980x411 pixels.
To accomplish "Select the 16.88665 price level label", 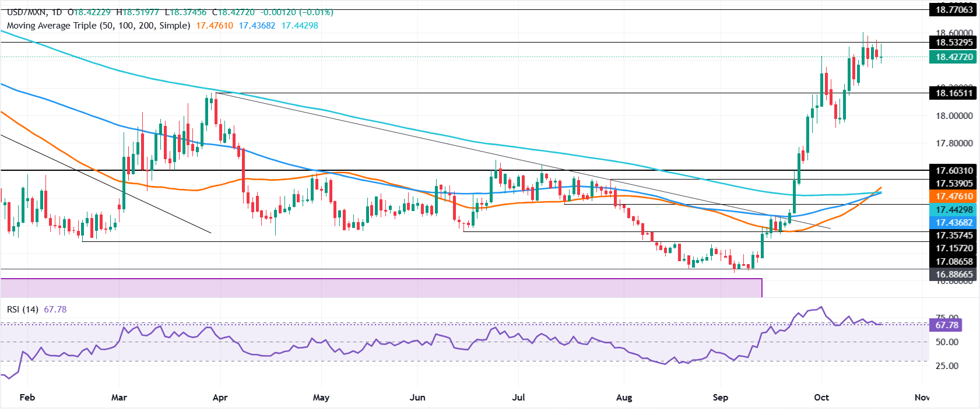I will 954,274.
